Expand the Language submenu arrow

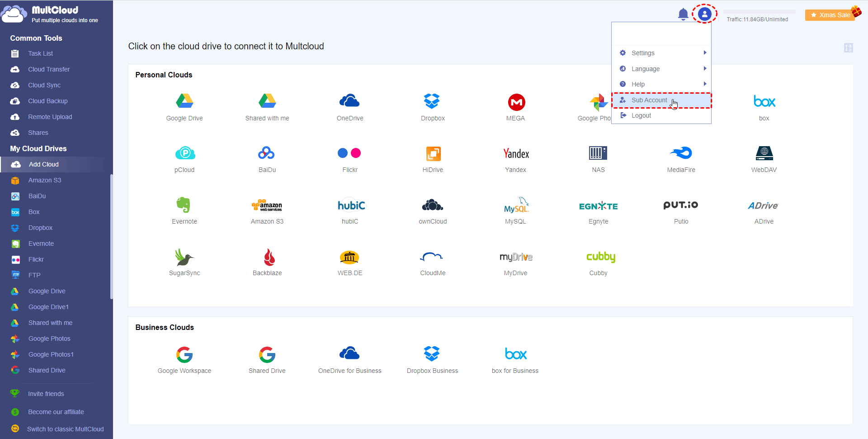(x=705, y=68)
